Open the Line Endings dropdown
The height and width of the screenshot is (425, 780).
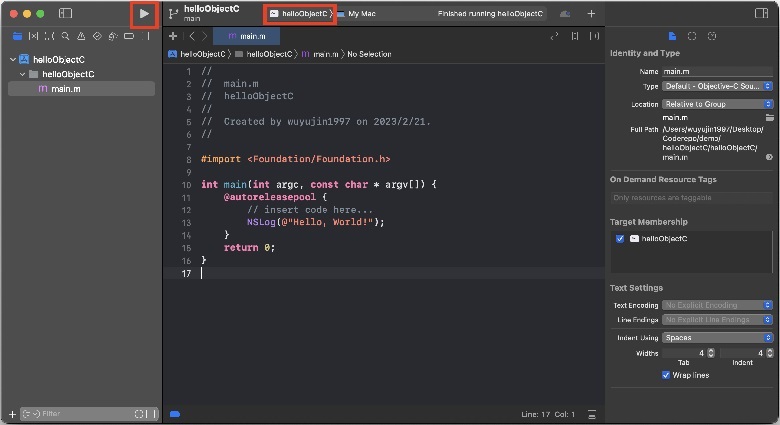tap(717, 319)
